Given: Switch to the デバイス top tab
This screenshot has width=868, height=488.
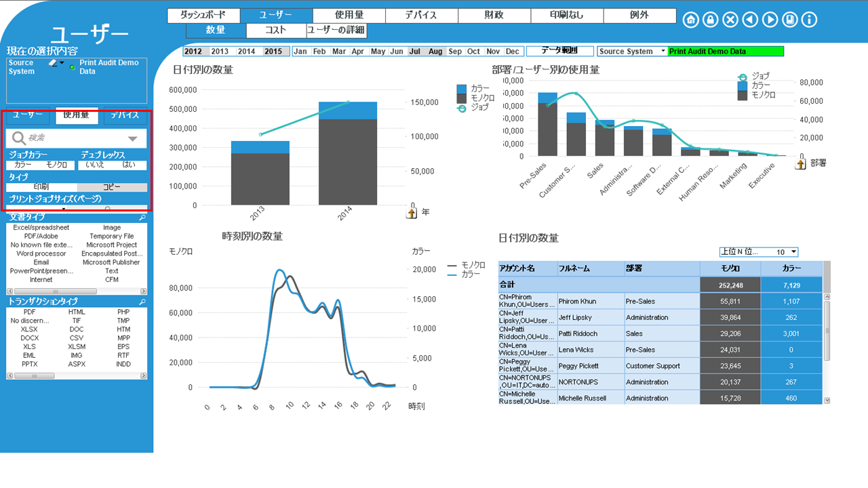Looking at the screenshot, I should coord(421,15).
